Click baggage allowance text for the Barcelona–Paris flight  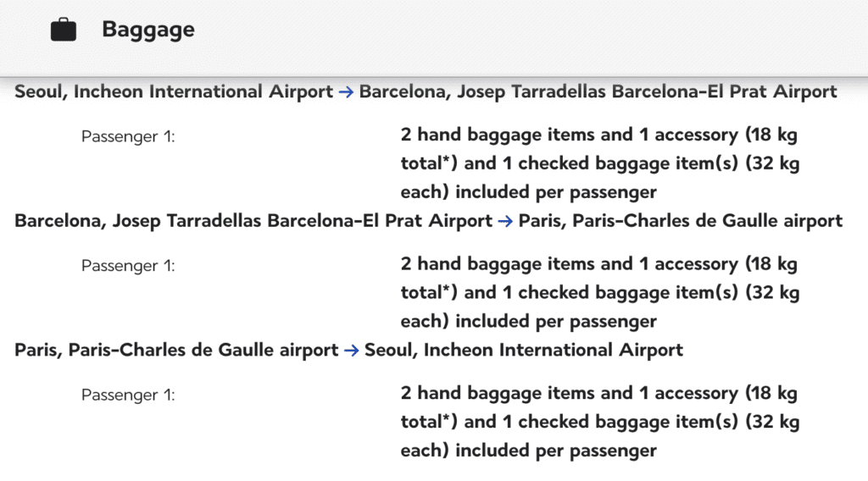tap(600, 292)
